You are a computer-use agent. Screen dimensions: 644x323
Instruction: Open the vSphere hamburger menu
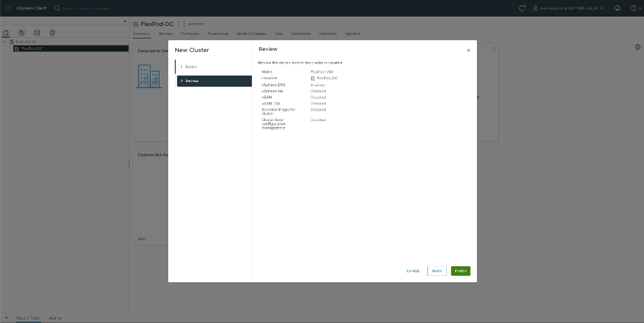coord(8,8)
